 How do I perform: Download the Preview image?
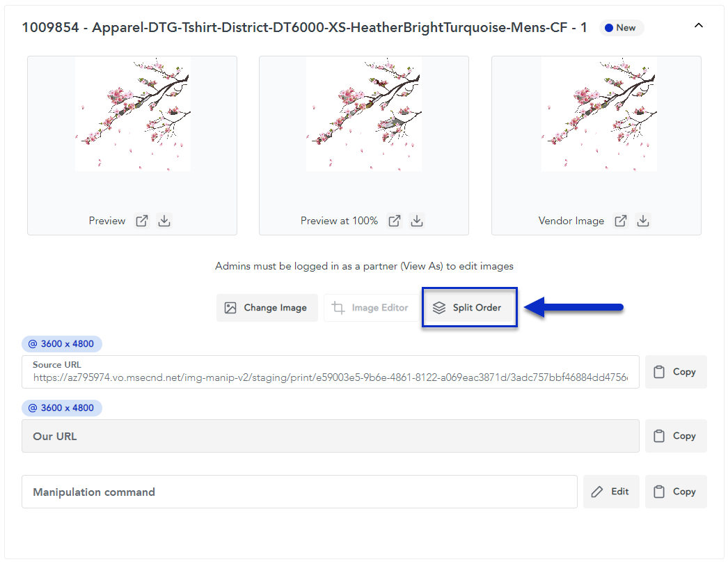(164, 221)
